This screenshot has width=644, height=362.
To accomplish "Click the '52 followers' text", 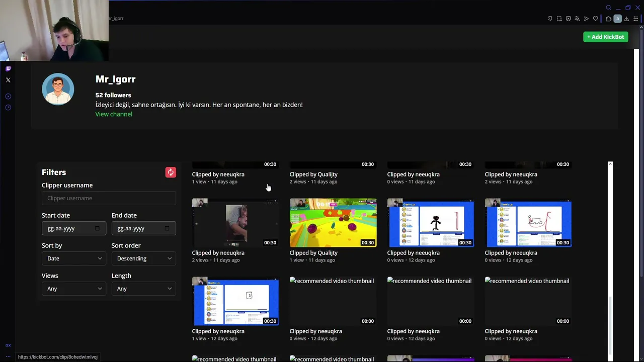I will tap(113, 95).
